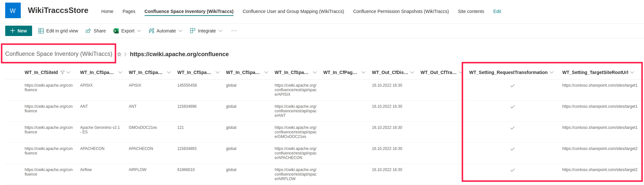644x185 pixels.
Task: Click RequestTransformation checkmark in GMOxDOC21es row
Action: tap(512, 128)
